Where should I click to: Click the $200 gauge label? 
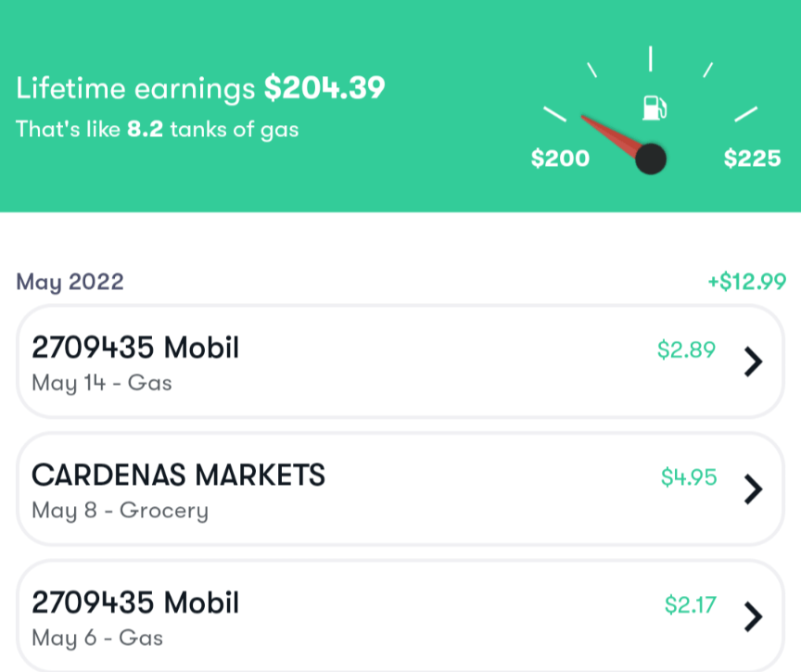coord(560,158)
